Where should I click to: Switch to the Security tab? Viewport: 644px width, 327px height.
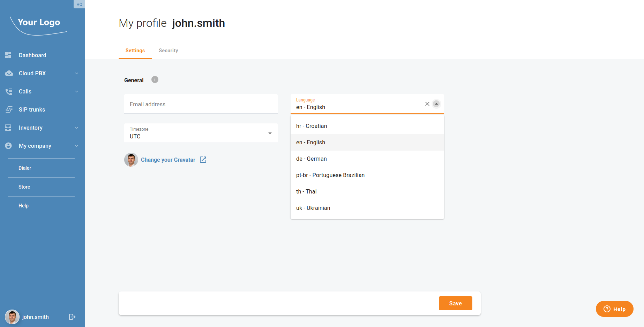pos(168,51)
